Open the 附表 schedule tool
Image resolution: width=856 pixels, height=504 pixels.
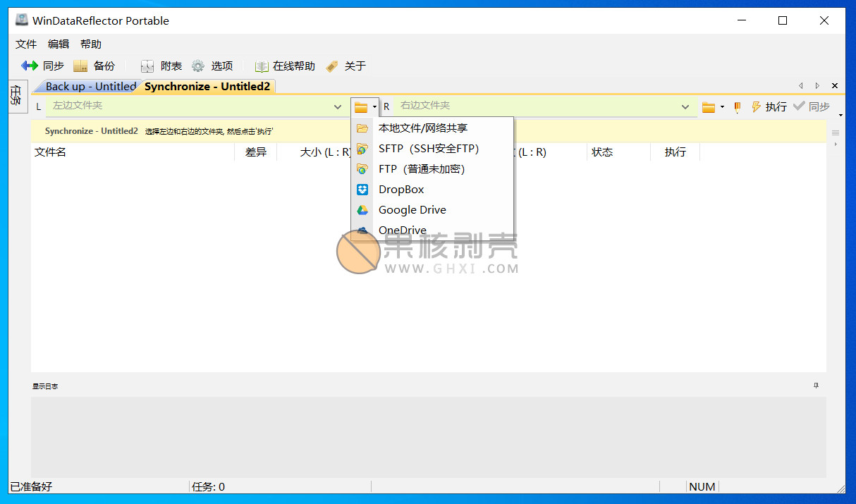click(161, 66)
